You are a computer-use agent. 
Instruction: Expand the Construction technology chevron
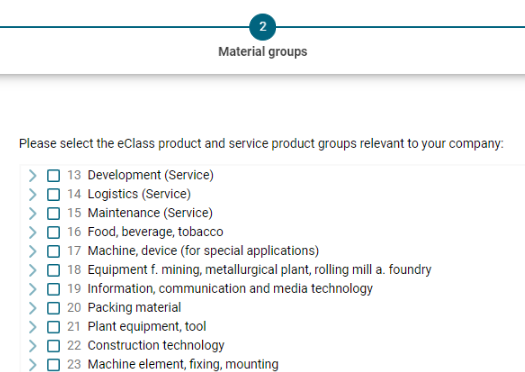32,346
